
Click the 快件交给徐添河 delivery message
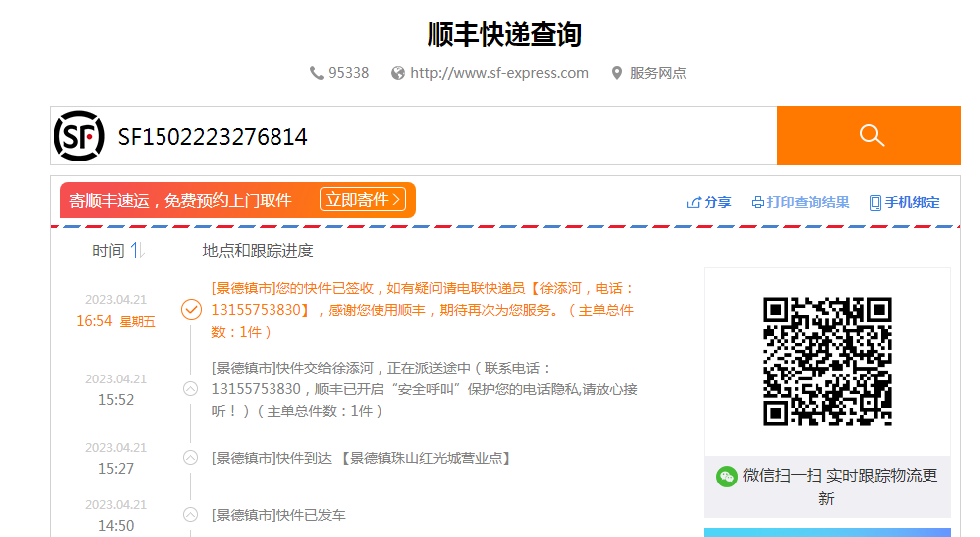pos(424,388)
